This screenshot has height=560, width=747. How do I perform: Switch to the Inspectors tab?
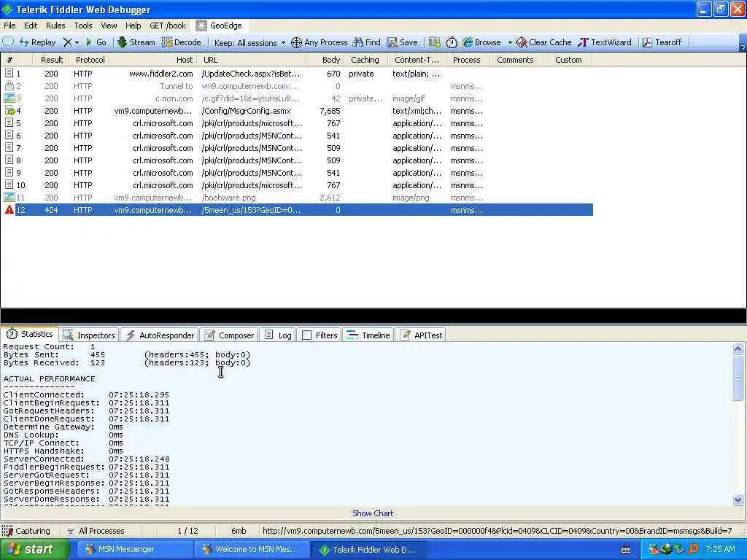[89, 335]
